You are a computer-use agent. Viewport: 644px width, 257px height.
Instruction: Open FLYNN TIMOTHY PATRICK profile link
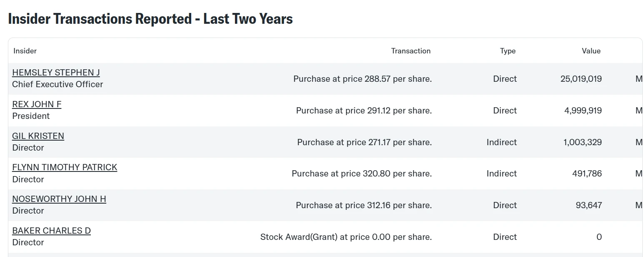click(x=65, y=167)
